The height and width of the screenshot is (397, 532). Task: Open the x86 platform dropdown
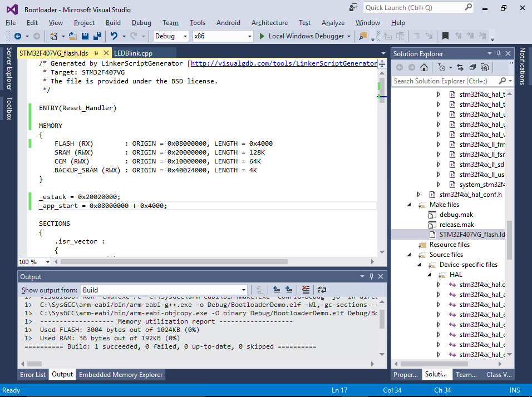[x=250, y=36]
